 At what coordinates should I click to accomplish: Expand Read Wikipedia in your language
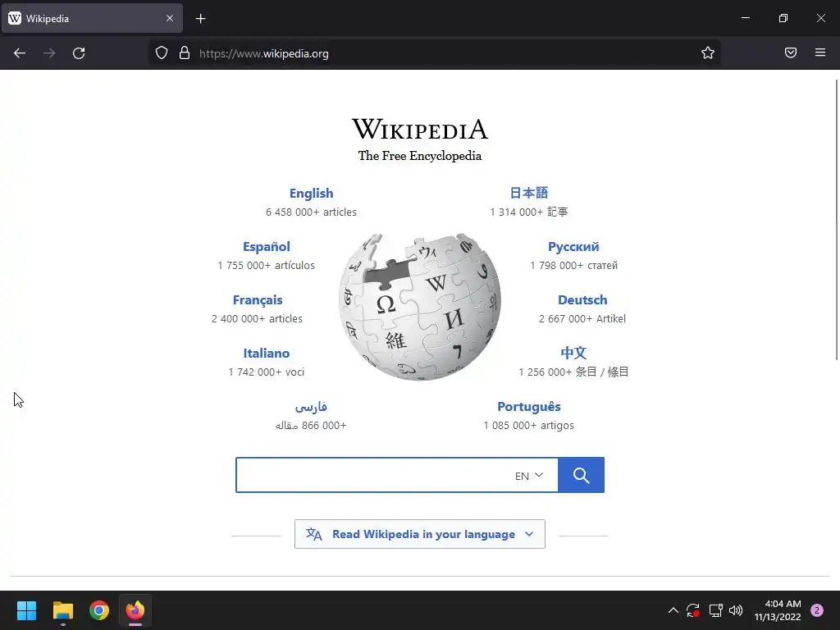420,534
